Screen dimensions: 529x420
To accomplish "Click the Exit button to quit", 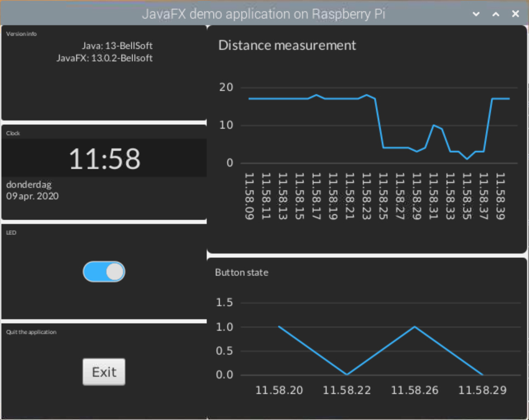I will click(104, 371).
